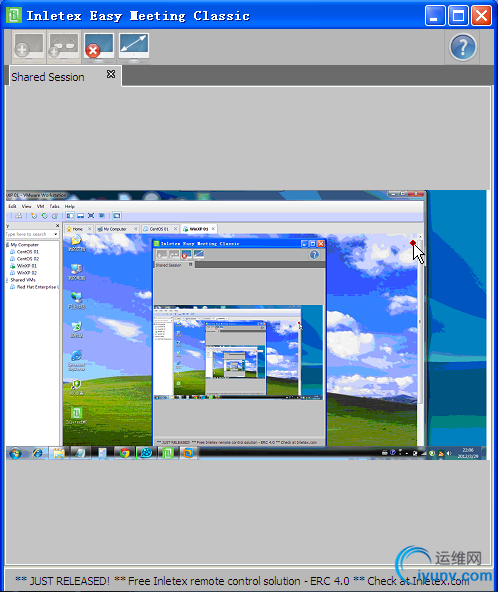Toggle full-screen scaling with the diagonal arrow icon
The width and height of the screenshot is (498, 592).
(134, 47)
